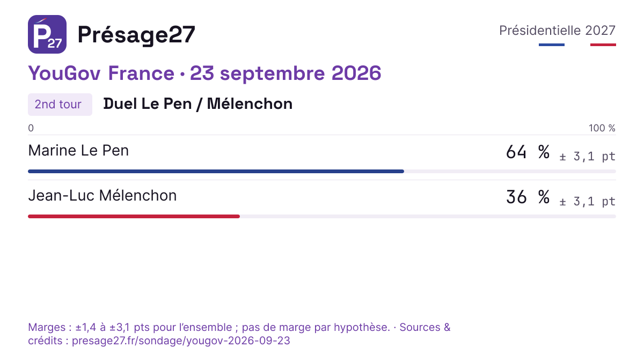
Task: Click Mélenchon's ± 3,1 pt margin
Action: pyautogui.click(x=588, y=202)
